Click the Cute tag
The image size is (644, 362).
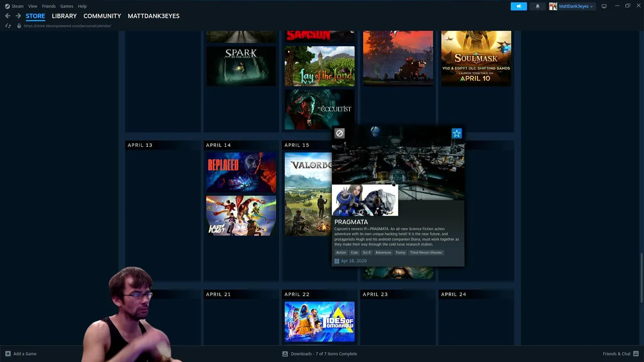tap(354, 252)
